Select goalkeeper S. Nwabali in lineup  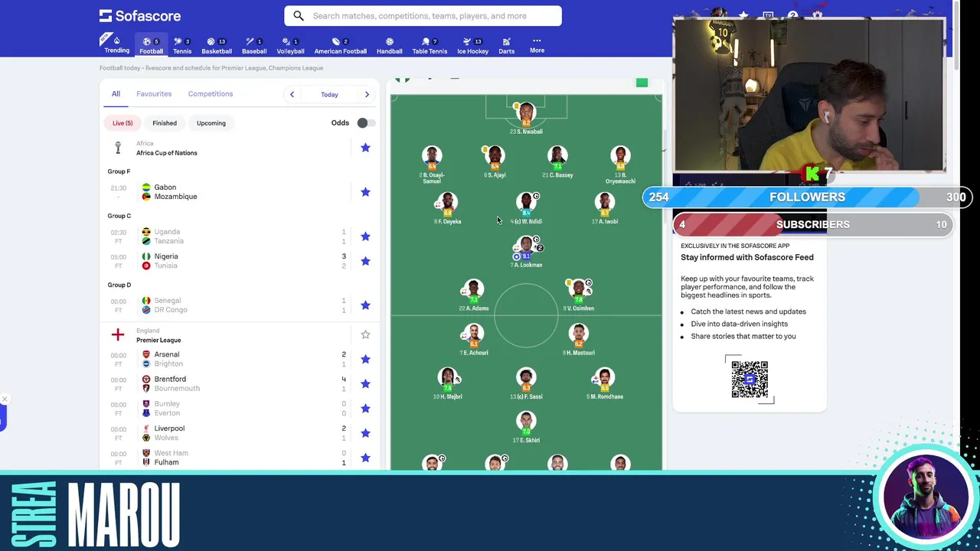(x=526, y=117)
